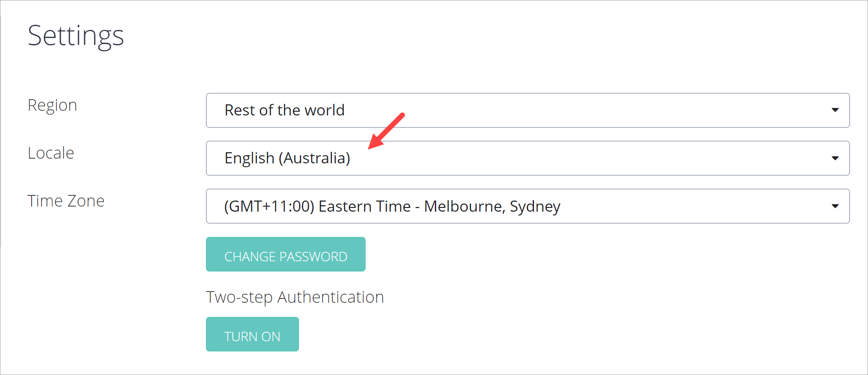Click the Two-step Authentication heading text
This screenshot has width=868, height=375.
point(295,297)
